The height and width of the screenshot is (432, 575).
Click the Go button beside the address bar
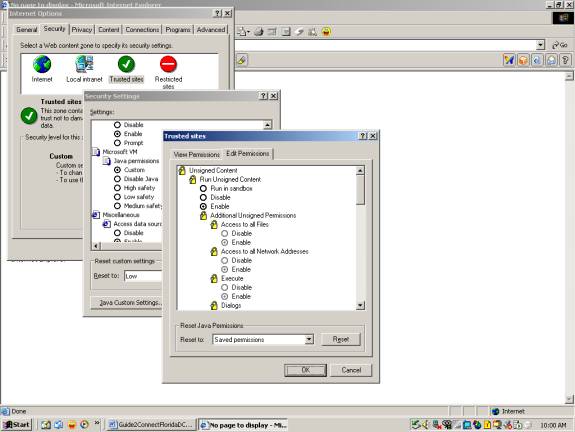[x=560, y=45]
